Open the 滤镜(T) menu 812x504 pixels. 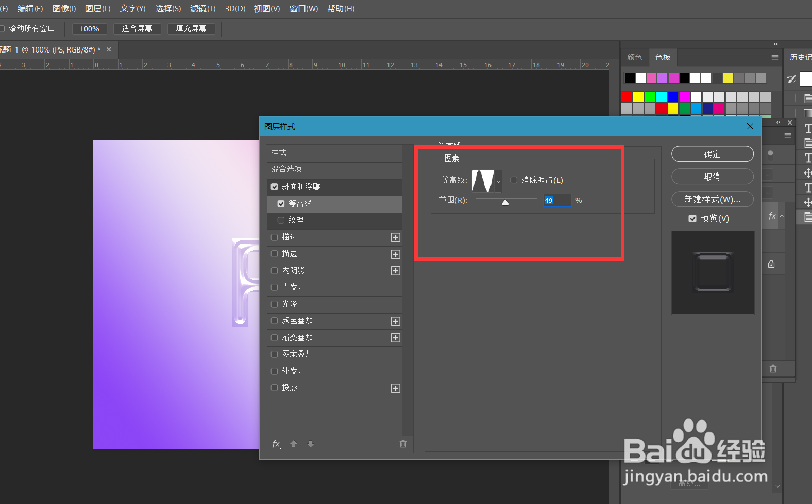(x=203, y=9)
